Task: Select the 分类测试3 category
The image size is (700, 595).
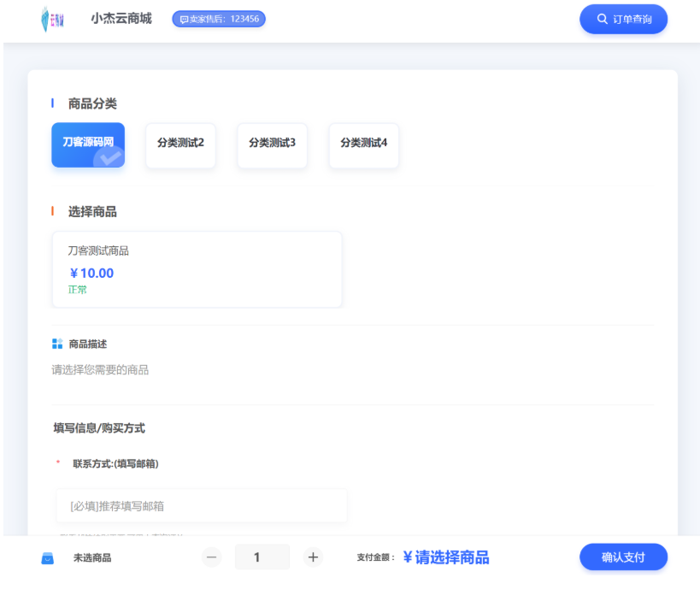Action: 272,145
